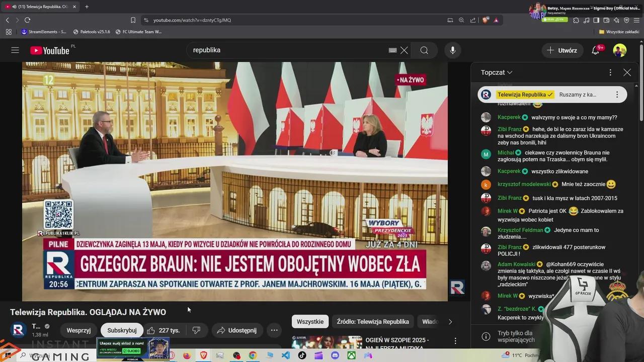644x362 pixels.
Task: Open media control music note icon
Action: point(586,20)
